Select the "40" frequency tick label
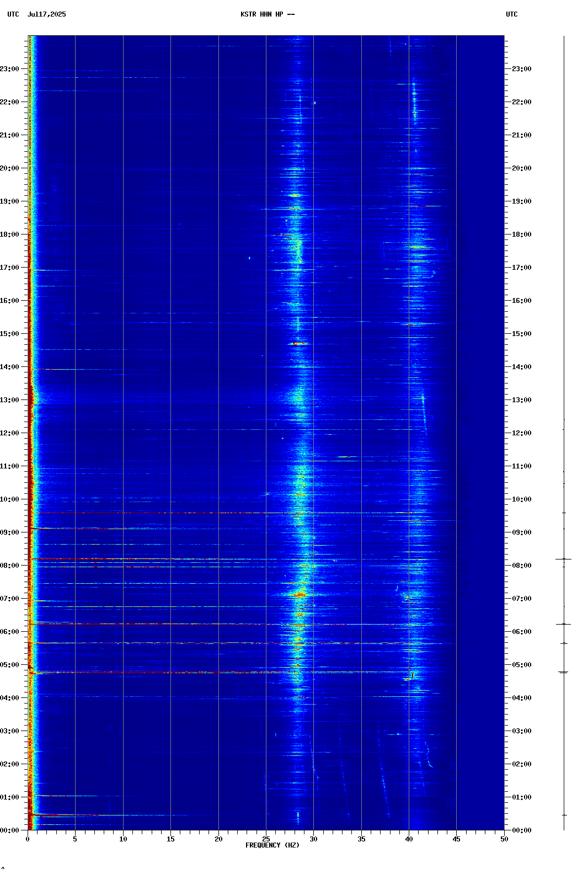 (409, 839)
